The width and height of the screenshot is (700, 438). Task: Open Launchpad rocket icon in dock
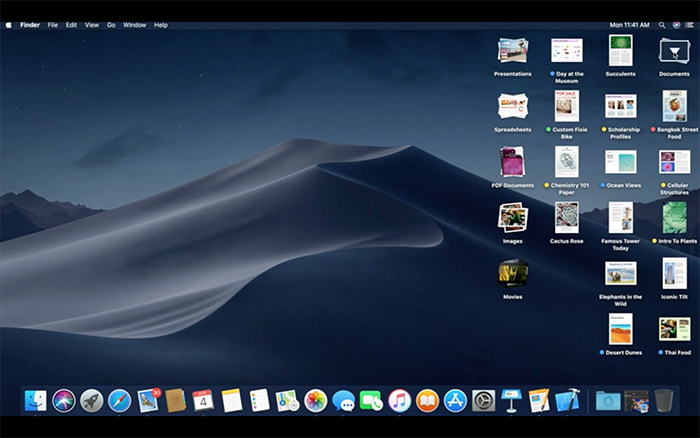pos(92,400)
